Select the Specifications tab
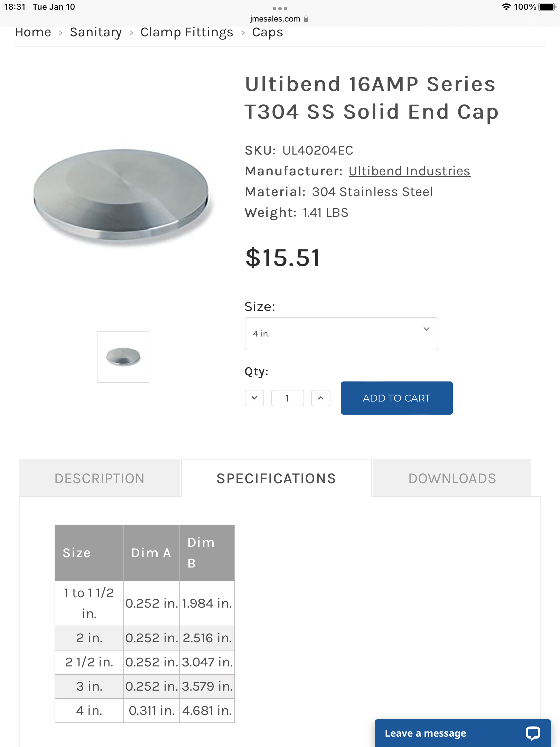Viewport: 560px width, 747px height. (276, 478)
